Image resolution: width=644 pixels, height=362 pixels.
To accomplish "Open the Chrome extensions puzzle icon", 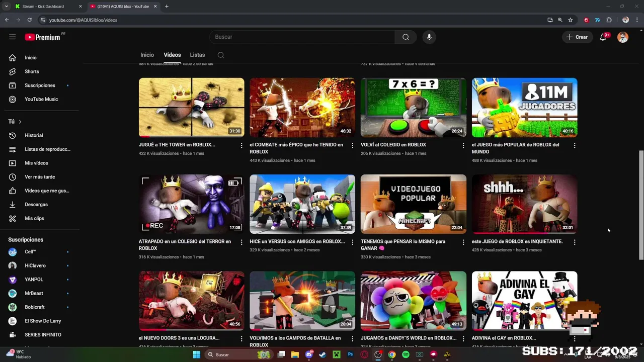I will click(609, 20).
